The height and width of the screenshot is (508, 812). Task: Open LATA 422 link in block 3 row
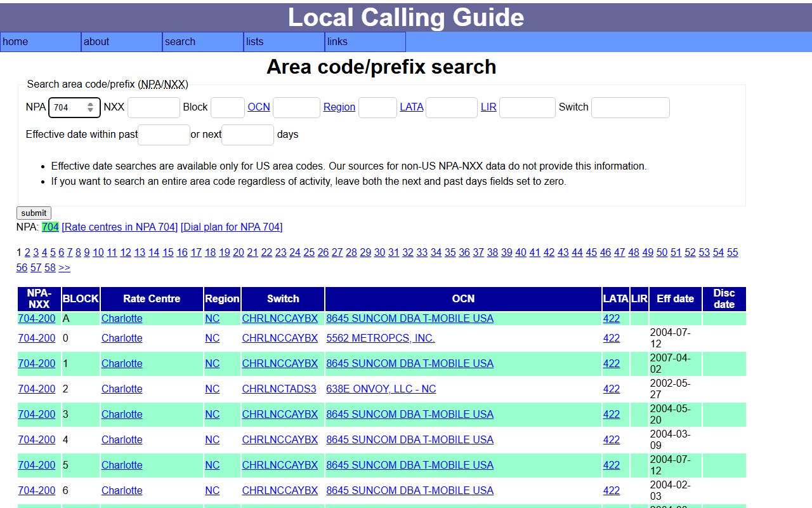click(612, 415)
